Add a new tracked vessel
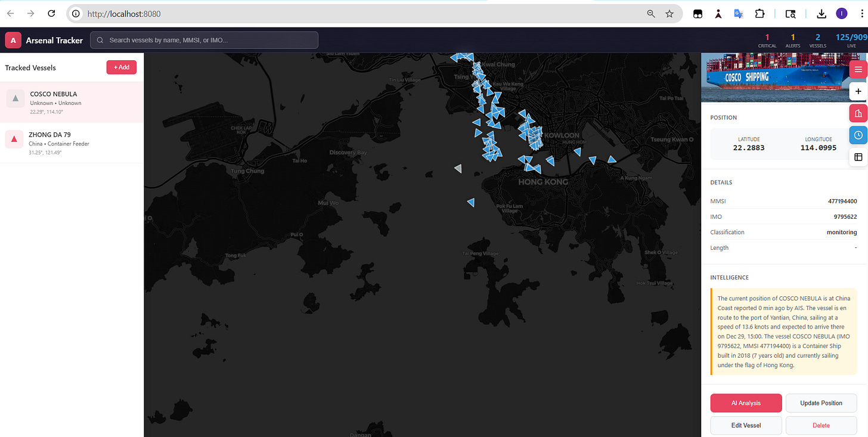Viewport: 868px width, 437px height. (x=122, y=67)
